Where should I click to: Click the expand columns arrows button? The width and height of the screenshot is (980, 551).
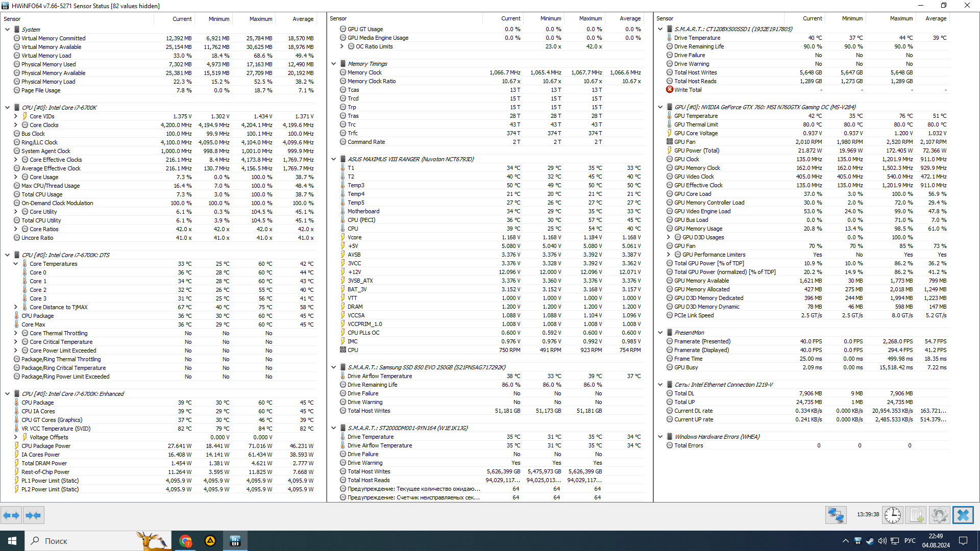click(x=11, y=515)
